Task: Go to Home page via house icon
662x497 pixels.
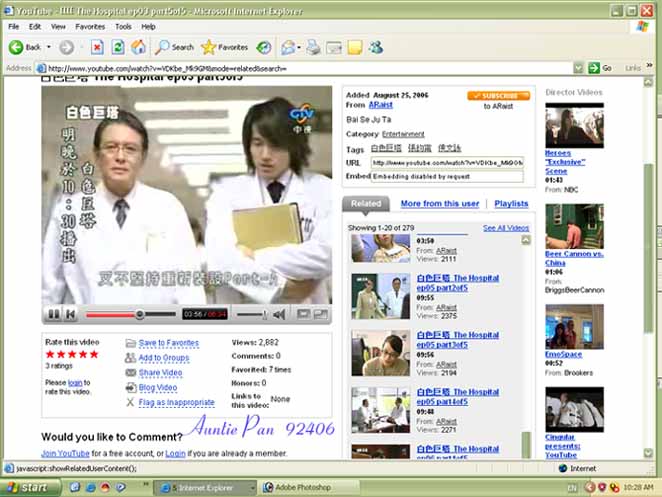Action: 138,47
